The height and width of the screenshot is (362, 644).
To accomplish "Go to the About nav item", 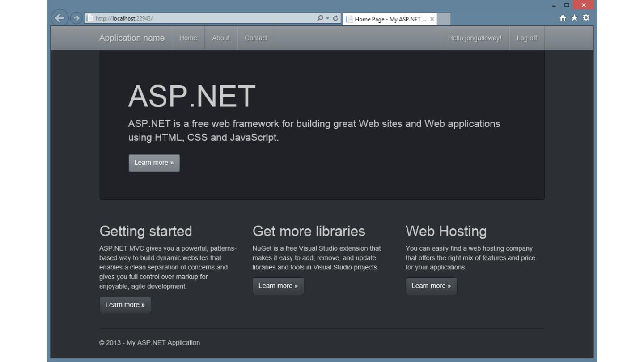I will [x=220, y=38].
